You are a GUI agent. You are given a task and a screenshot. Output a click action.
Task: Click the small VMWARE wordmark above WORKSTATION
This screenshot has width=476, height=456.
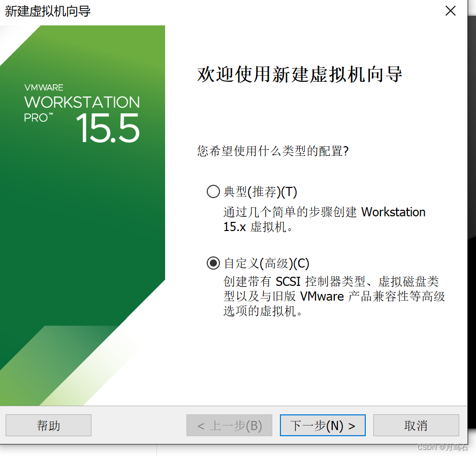click(44, 87)
